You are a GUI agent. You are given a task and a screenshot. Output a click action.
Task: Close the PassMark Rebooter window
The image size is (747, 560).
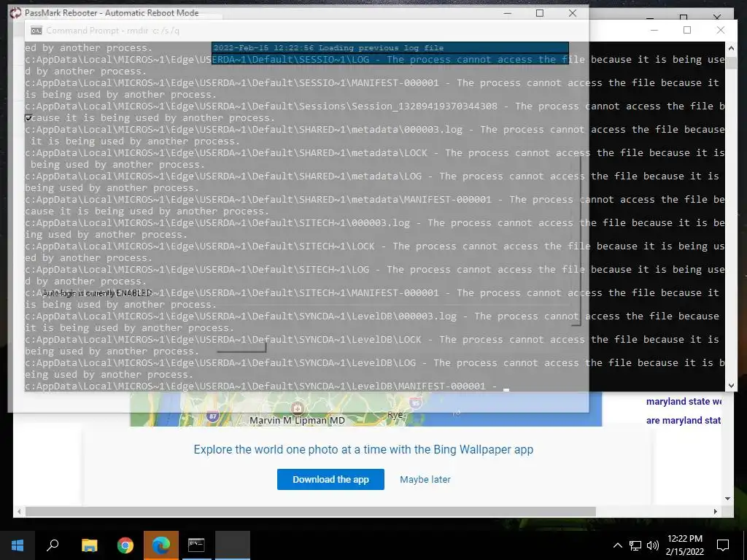(x=573, y=13)
